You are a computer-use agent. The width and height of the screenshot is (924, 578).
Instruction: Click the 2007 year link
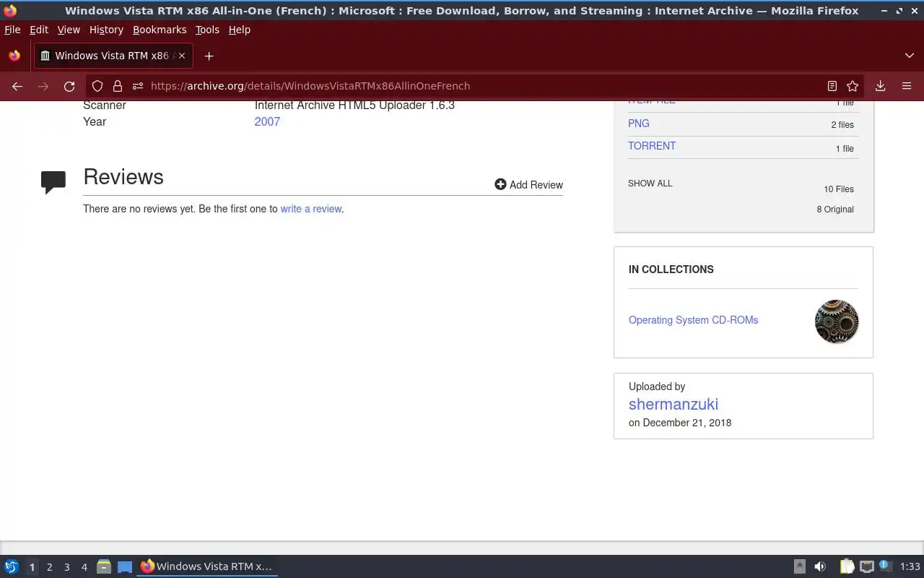(267, 121)
